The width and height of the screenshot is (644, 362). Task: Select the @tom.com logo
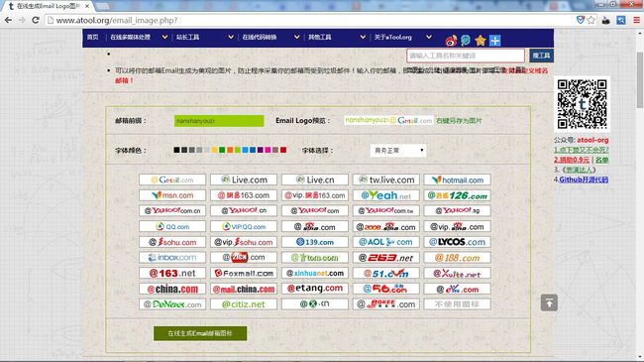tap(315, 258)
